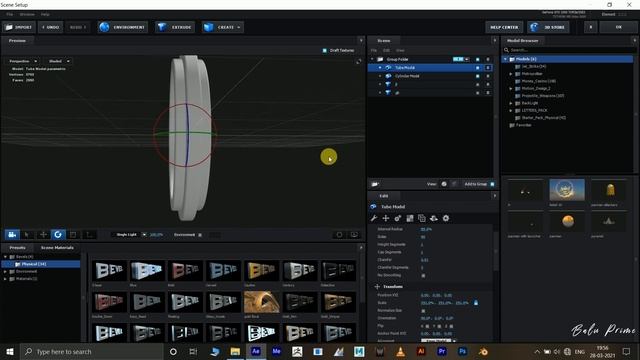Activate the scale tool below the preview
This screenshot has height=360, width=640.
click(73, 235)
